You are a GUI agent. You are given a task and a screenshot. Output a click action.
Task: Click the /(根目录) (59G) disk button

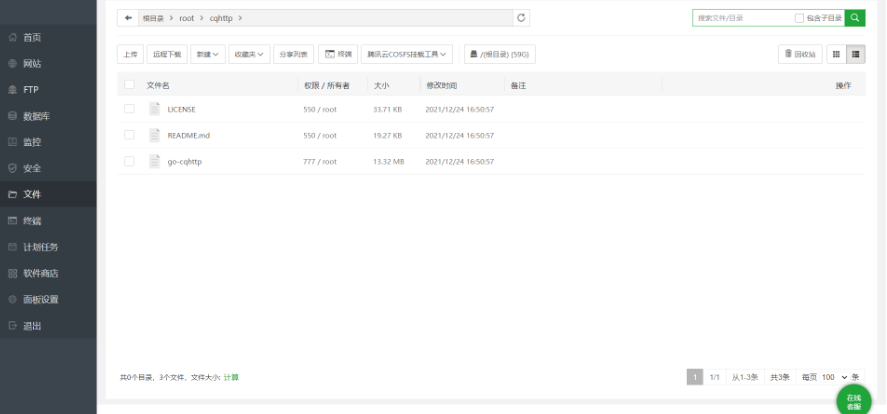[500, 54]
